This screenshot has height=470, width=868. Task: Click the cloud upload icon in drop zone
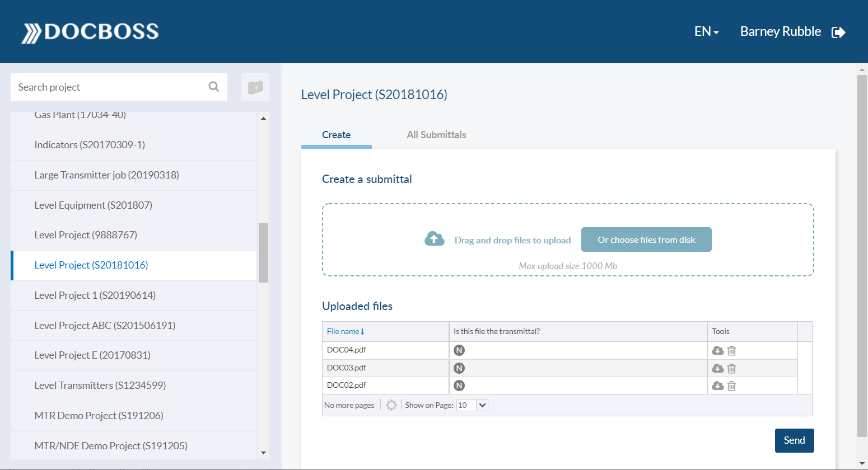pyautogui.click(x=435, y=239)
